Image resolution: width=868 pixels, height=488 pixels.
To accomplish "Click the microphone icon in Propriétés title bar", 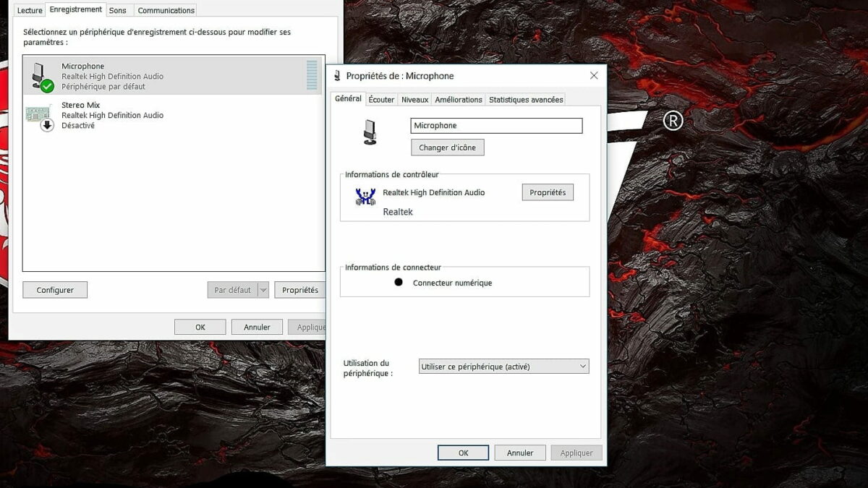I will pyautogui.click(x=337, y=76).
